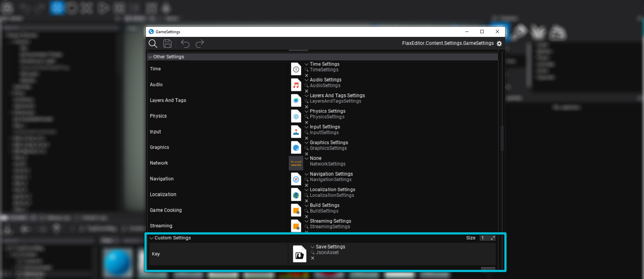Locate StreamingSettings asset with its magnifier icon
644x279 pixels.
point(307,227)
